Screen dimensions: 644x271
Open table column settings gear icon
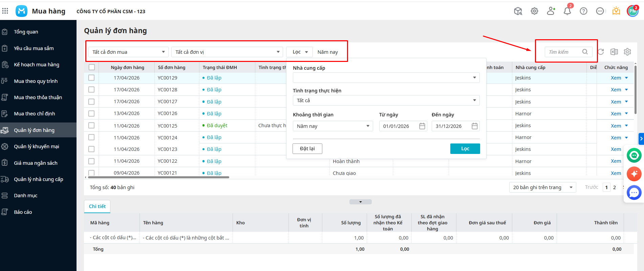tap(627, 52)
